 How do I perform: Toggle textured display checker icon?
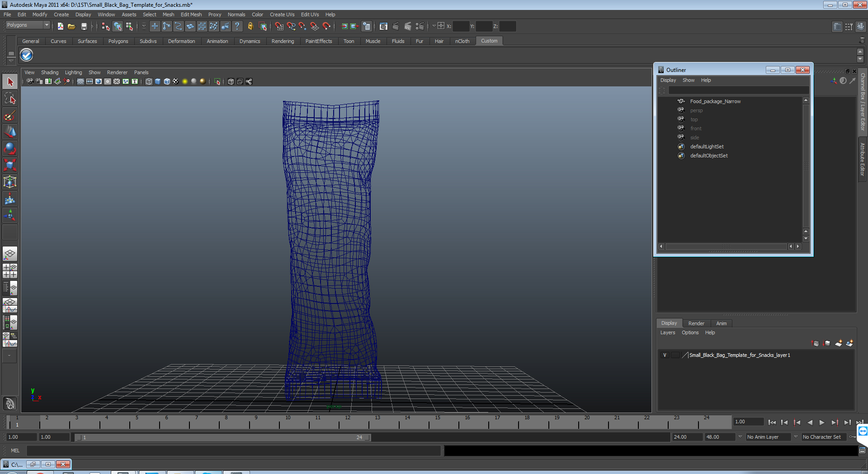(176, 82)
